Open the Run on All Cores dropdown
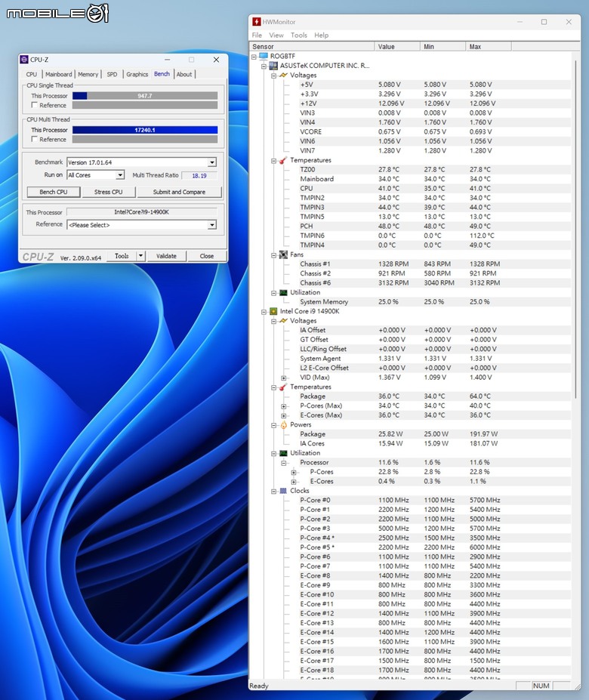Viewport: 589px width, 700px height. coord(119,175)
